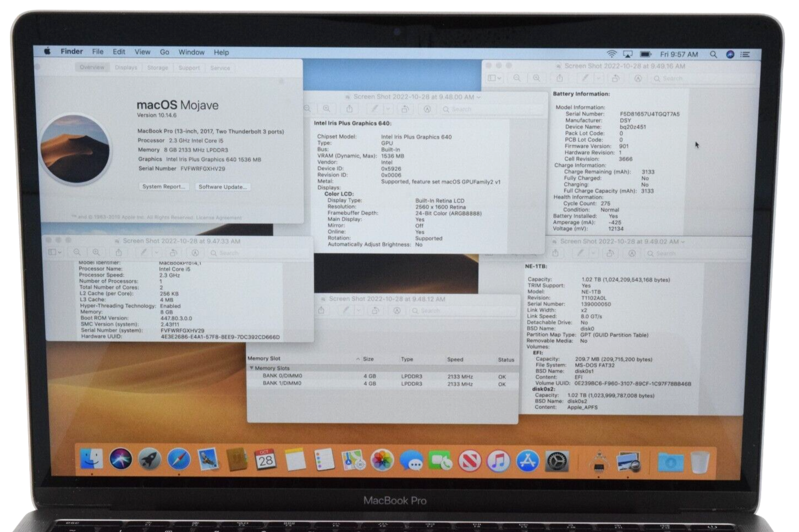The image size is (799, 532).
Task: Open Safari from the Dock
Action: click(179, 459)
